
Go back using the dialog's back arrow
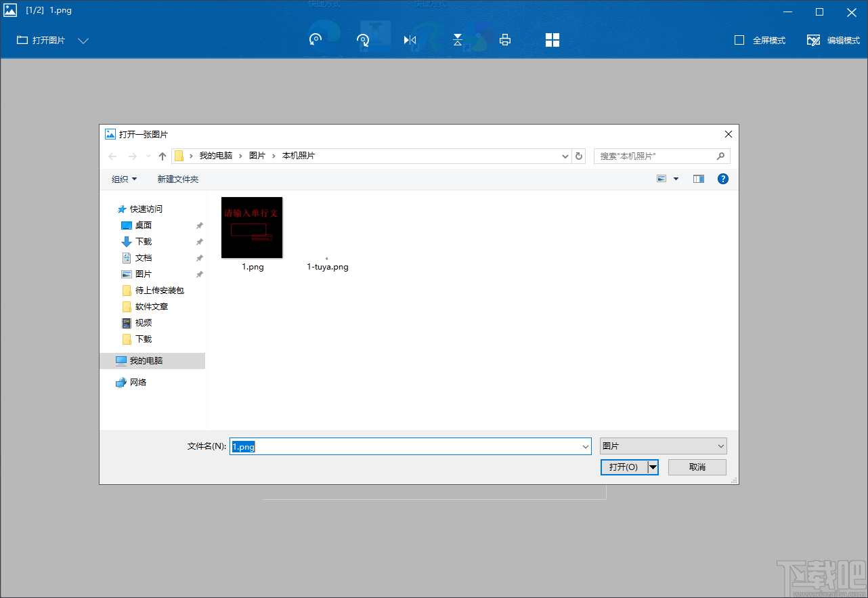(x=112, y=156)
